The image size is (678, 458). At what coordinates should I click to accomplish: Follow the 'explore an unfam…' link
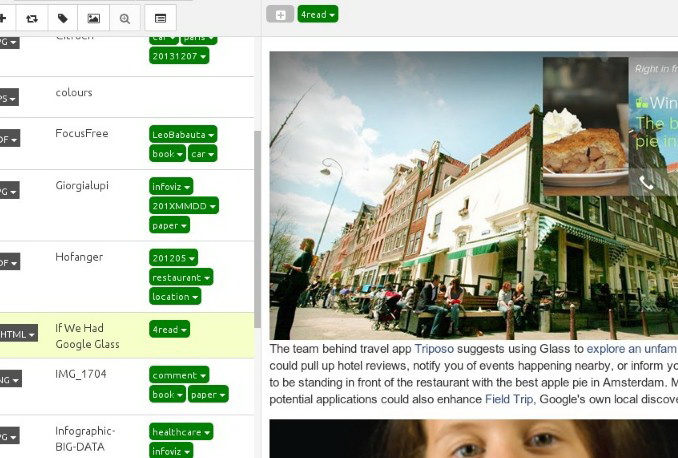(632, 349)
